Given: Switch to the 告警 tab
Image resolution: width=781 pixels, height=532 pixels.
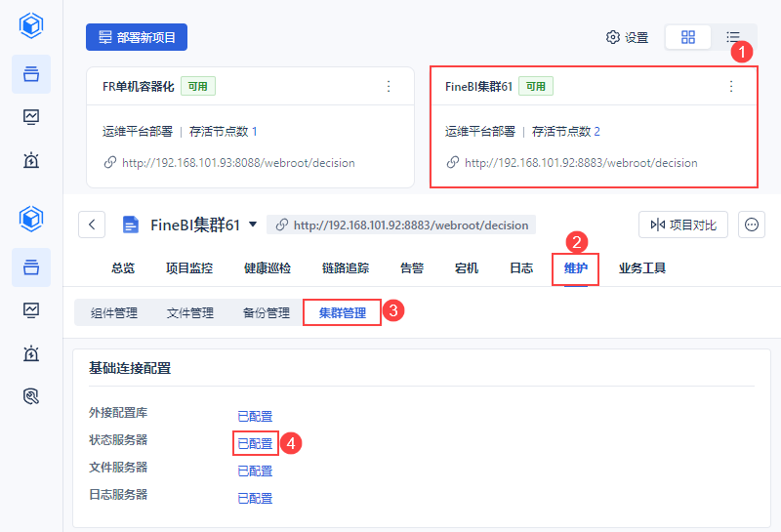Looking at the screenshot, I should tap(412, 268).
